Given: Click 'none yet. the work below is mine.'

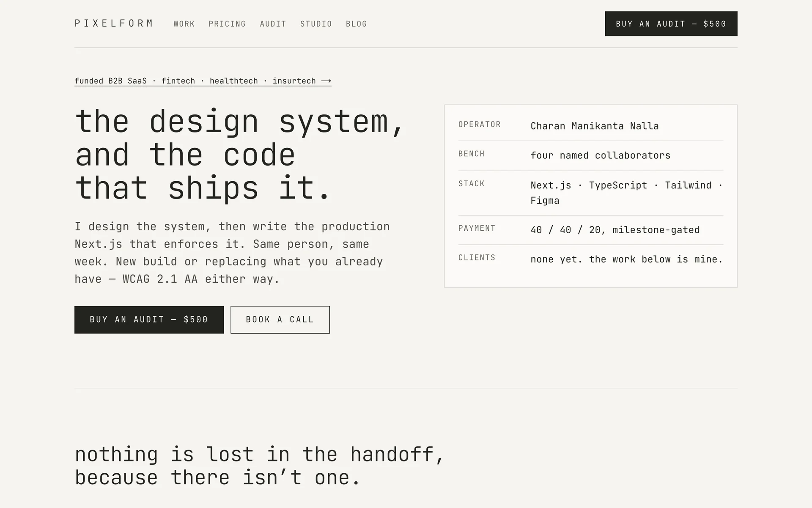Looking at the screenshot, I should (626, 259).
